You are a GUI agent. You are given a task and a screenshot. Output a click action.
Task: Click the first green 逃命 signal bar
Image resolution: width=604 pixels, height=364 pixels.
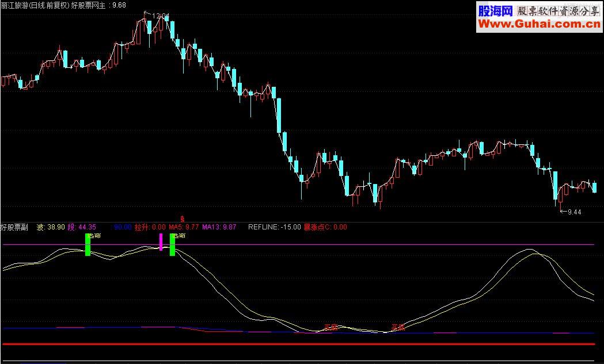click(88, 244)
